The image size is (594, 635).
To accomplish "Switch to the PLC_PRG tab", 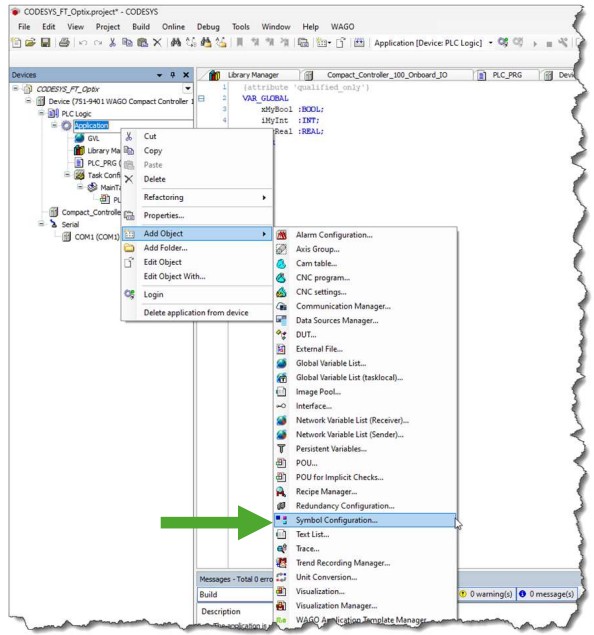I will coord(506,75).
